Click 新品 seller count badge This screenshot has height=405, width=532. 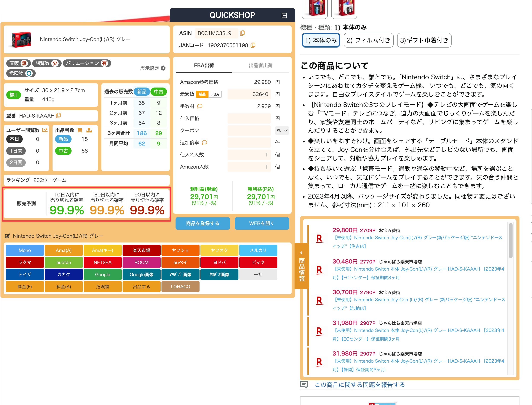(x=63, y=139)
